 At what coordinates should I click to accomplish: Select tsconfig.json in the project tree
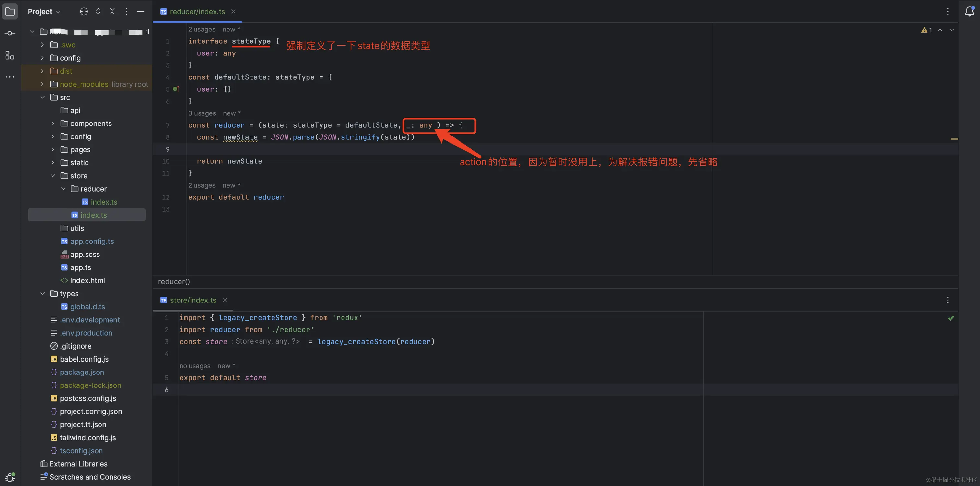pos(81,450)
